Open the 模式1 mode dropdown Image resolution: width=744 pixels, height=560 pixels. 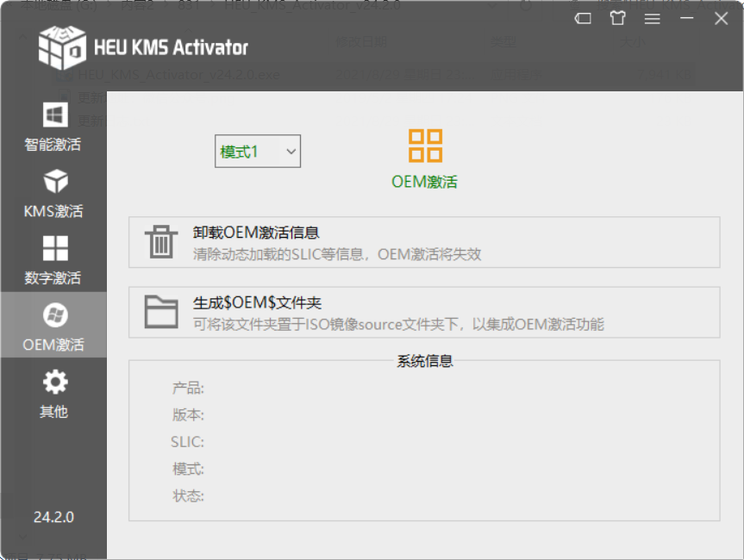pos(257,152)
